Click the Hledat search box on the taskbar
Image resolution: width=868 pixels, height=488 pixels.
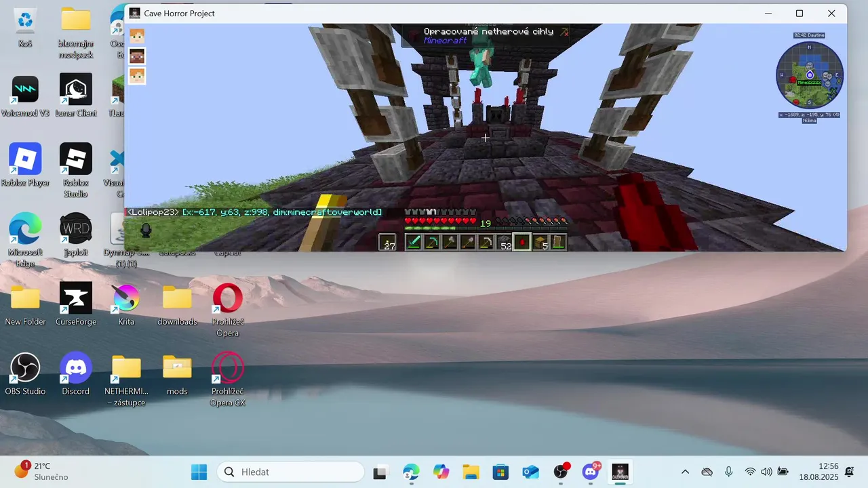click(291, 472)
